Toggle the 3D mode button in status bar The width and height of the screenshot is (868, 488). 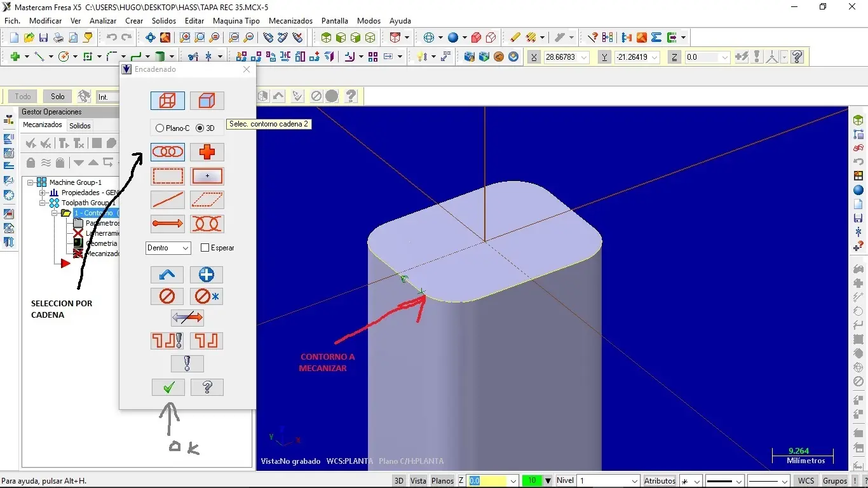[x=399, y=481]
